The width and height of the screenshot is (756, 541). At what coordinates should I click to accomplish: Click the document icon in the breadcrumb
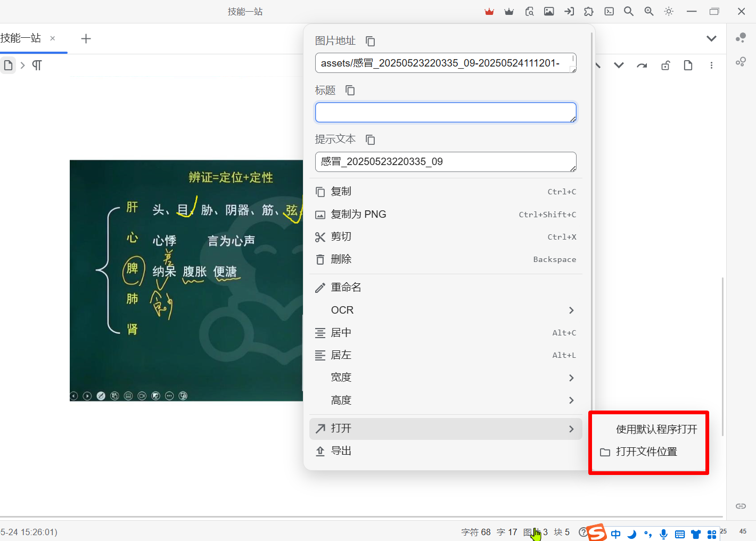(x=8, y=65)
